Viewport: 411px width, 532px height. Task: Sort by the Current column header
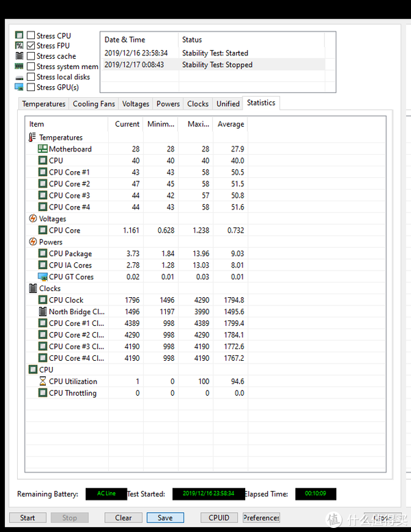point(126,124)
